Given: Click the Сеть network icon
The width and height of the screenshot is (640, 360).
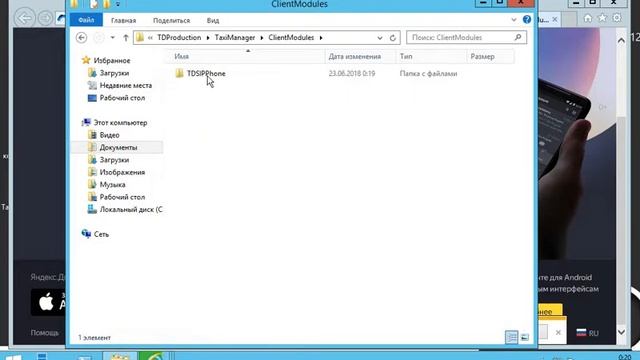Looking at the screenshot, I should (x=86, y=234).
